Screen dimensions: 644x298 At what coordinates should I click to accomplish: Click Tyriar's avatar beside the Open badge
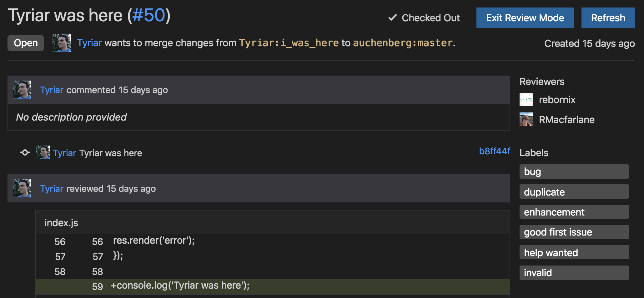(x=62, y=43)
